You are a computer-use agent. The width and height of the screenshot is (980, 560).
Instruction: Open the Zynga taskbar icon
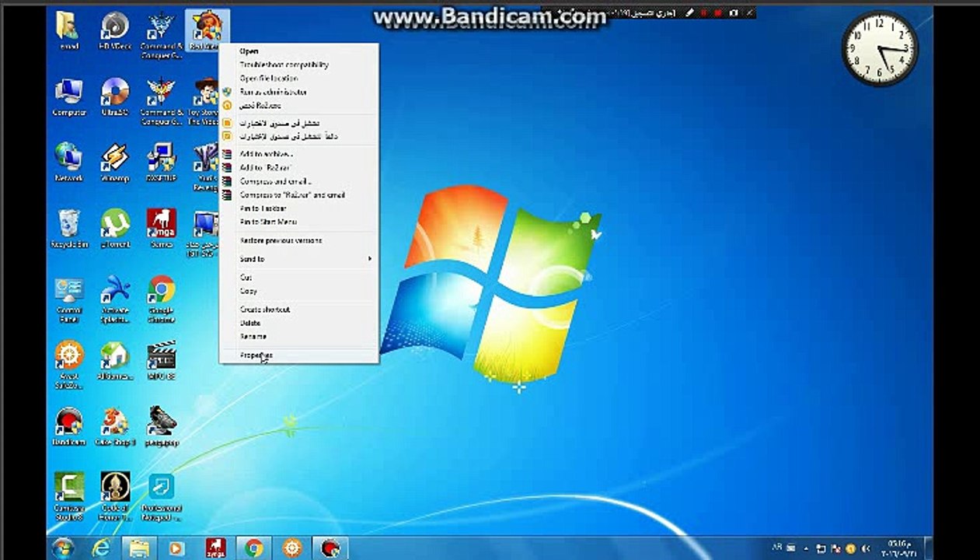(215, 548)
